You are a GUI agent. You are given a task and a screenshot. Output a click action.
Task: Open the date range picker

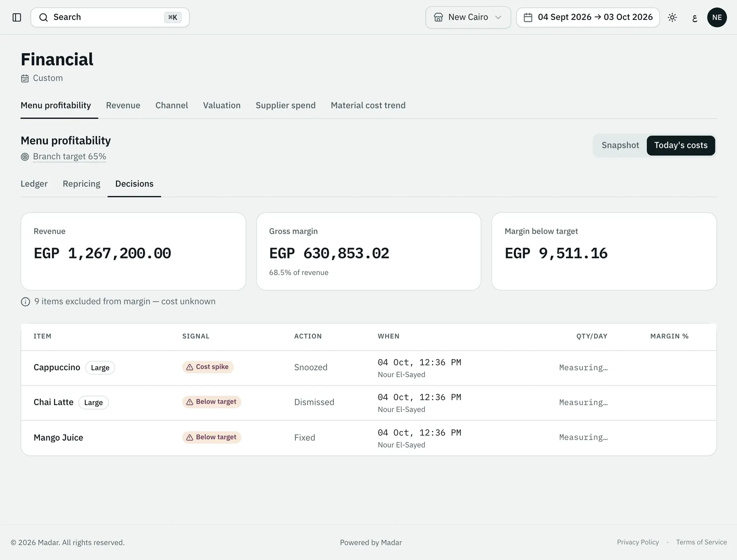tap(588, 17)
